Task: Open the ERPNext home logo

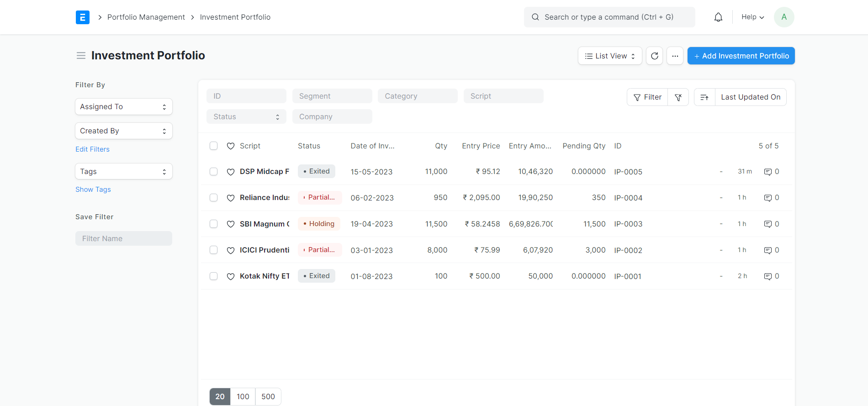Action: tap(83, 17)
